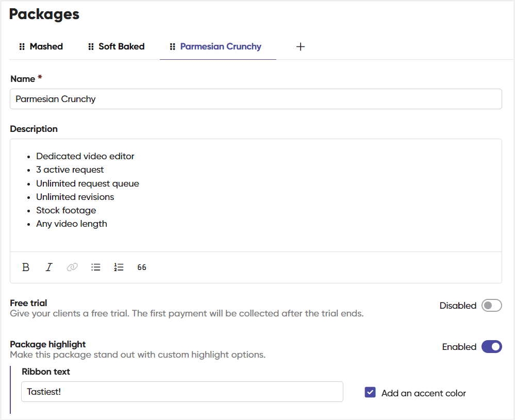Uncheck Add an accent color checkbox
Viewport: 515px width, 420px height.
pyautogui.click(x=370, y=392)
